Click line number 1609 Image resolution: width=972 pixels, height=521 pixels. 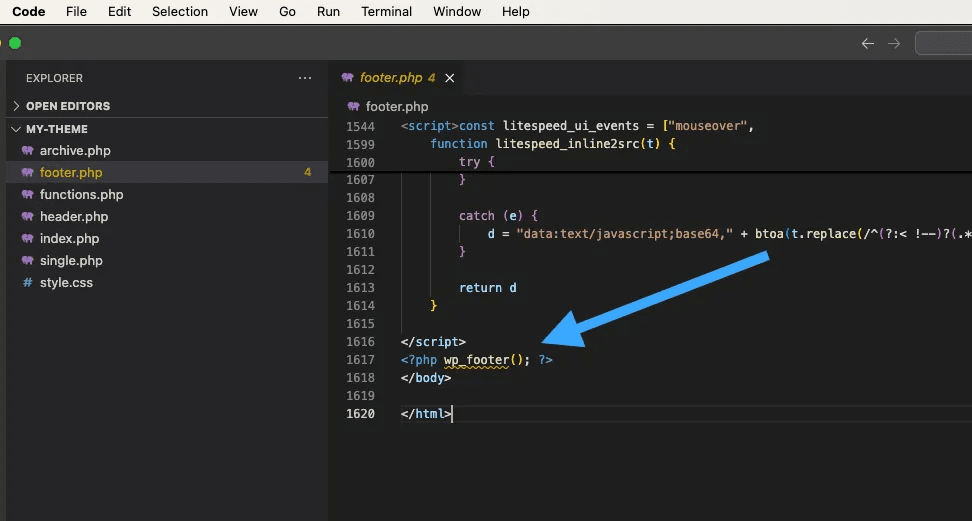tap(361, 216)
